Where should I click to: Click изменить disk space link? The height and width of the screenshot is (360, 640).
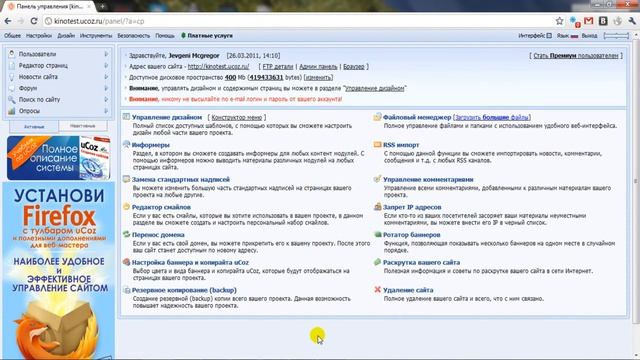(x=318, y=77)
